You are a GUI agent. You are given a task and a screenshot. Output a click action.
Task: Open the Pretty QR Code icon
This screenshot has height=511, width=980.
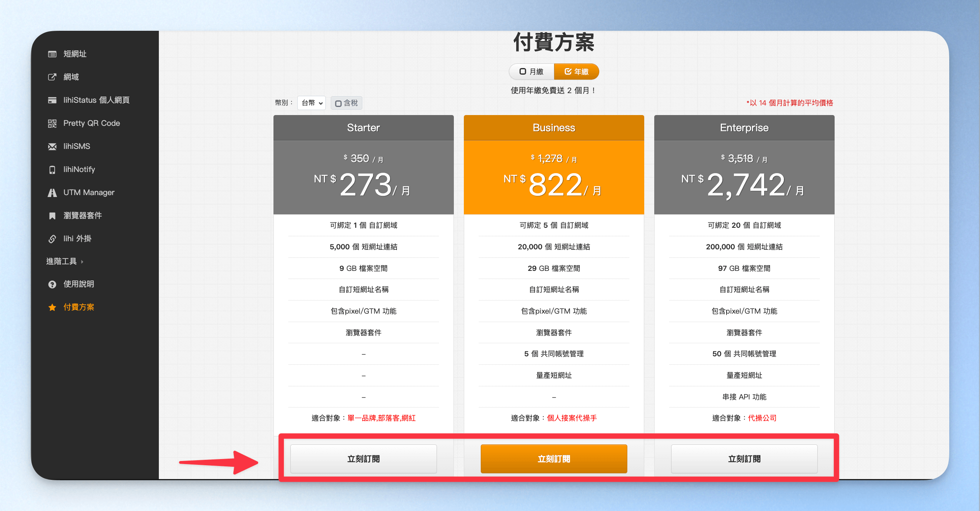pyautogui.click(x=52, y=124)
